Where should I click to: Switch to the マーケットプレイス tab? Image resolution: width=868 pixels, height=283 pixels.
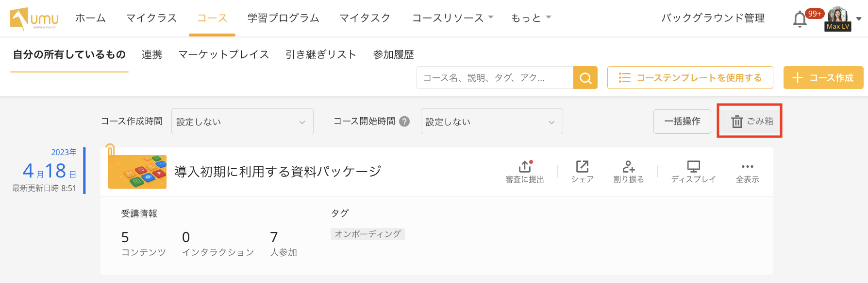pyautogui.click(x=224, y=54)
